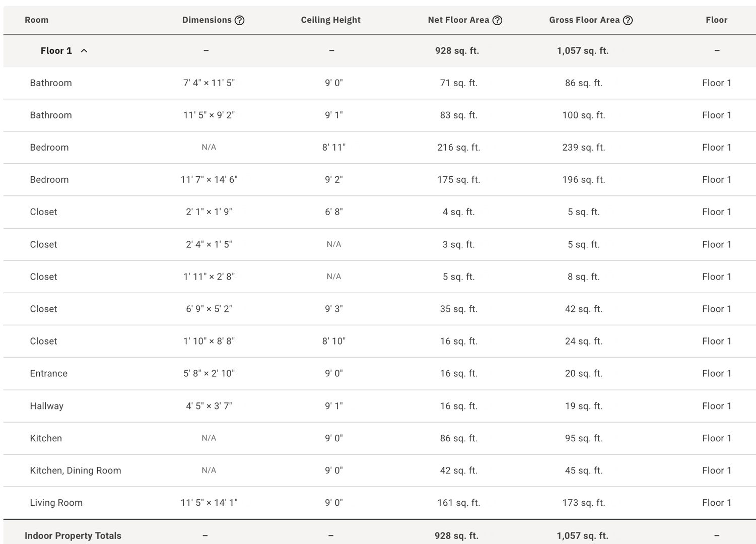Select the Closet row with 8' 10" ceiling

pos(380,341)
